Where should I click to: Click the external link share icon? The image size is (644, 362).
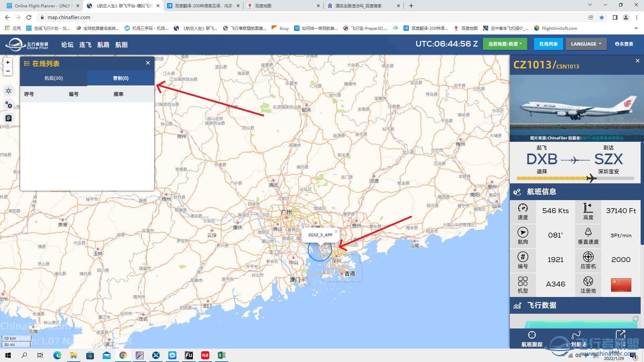click(x=621, y=334)
